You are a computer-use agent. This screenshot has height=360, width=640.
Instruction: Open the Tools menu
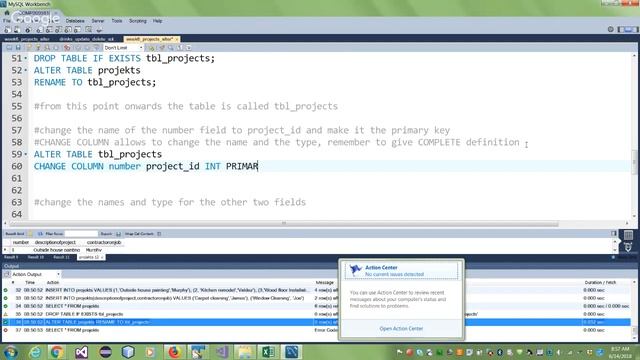117,21
